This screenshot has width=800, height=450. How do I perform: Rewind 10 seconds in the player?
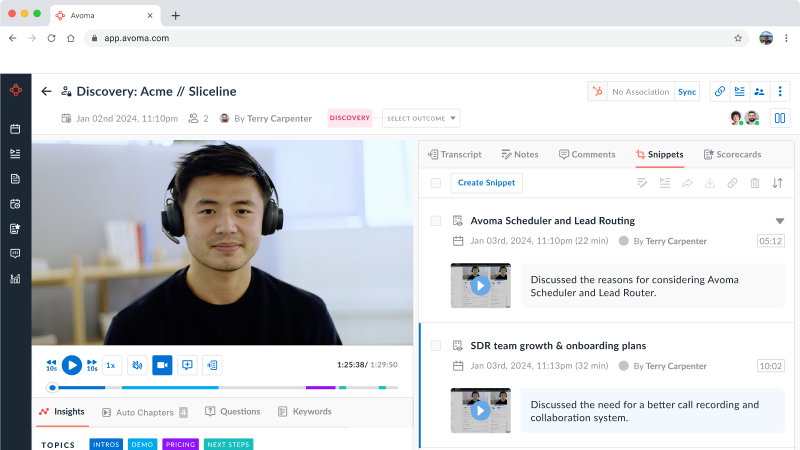coord(52,365)
